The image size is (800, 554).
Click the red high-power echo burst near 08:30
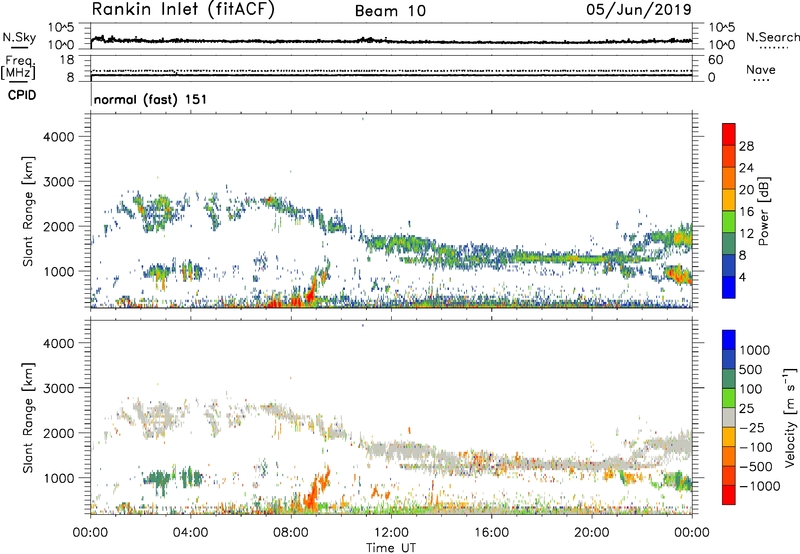(310, 295)
